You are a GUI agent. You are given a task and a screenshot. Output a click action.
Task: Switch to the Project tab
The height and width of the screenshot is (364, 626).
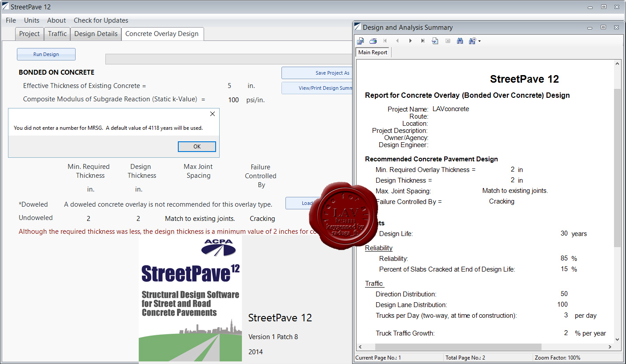(x=29, y=34)
